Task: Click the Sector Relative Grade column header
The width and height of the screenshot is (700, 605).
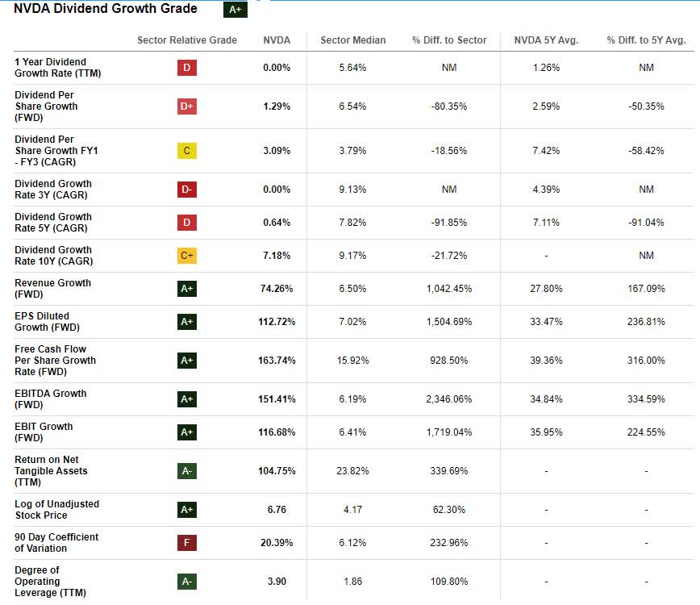Action: pyautogui.click(x=187, y=40)
